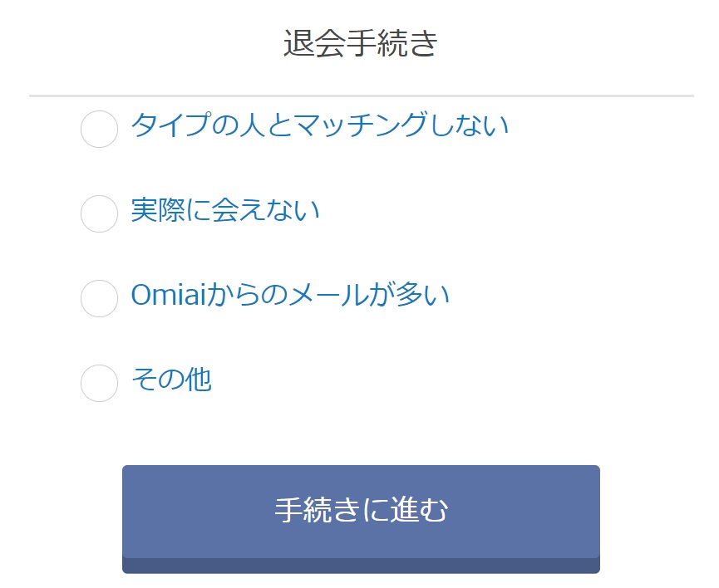Viewport: 719px width, 588px height.
Task: Select the first reason circle at the top
Action: (99, 129)
